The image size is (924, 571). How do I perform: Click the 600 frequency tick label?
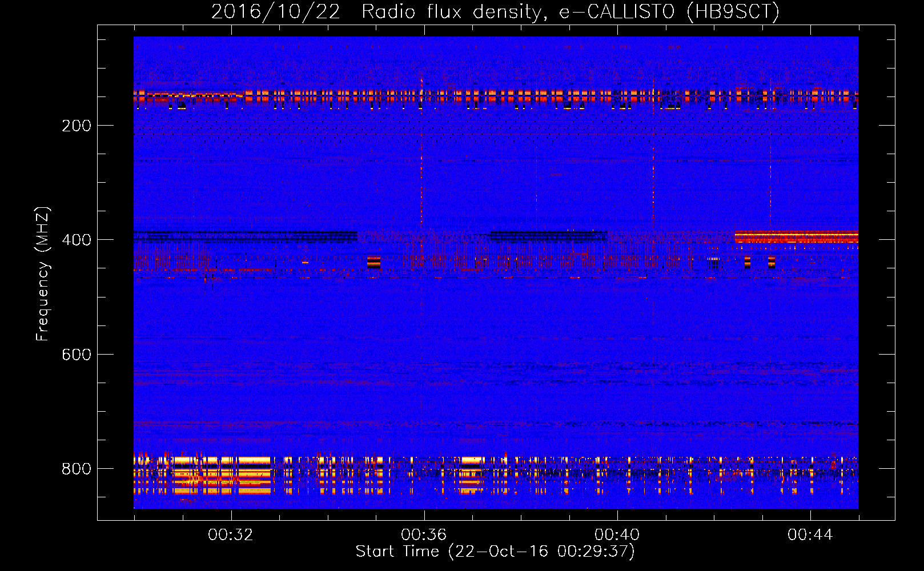[77, 355]
